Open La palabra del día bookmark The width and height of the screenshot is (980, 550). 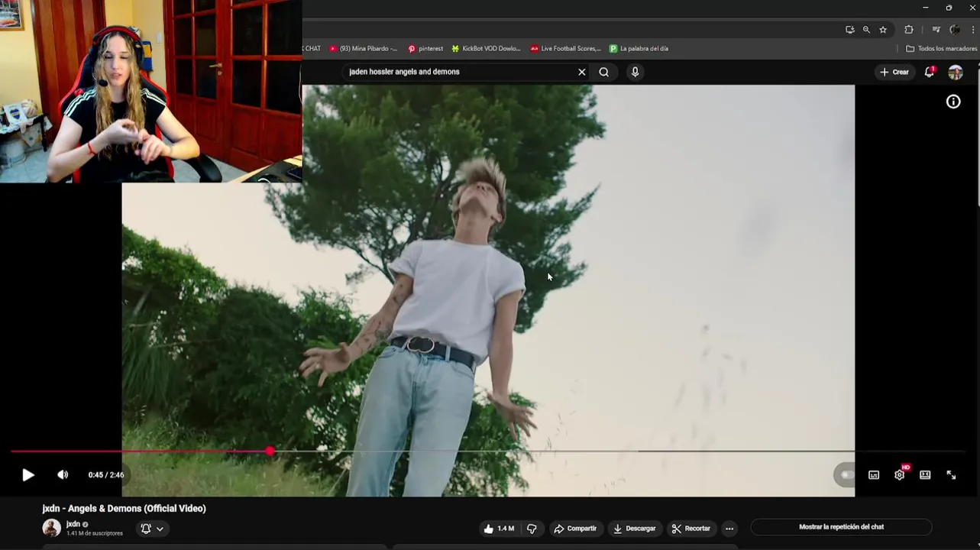tap(639, 48)
